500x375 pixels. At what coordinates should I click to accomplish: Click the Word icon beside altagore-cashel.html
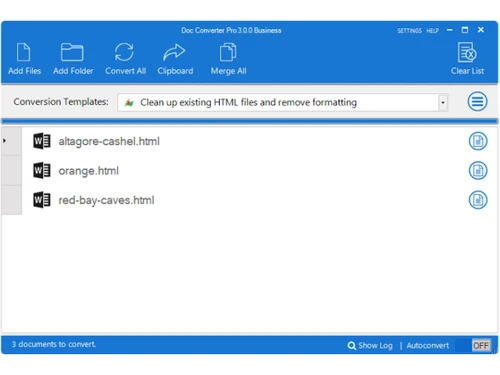tap(42, 141)
